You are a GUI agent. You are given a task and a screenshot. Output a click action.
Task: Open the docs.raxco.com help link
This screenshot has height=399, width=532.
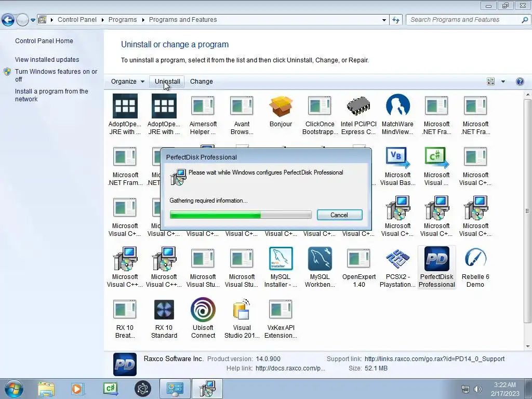click(x=290, y=368)
